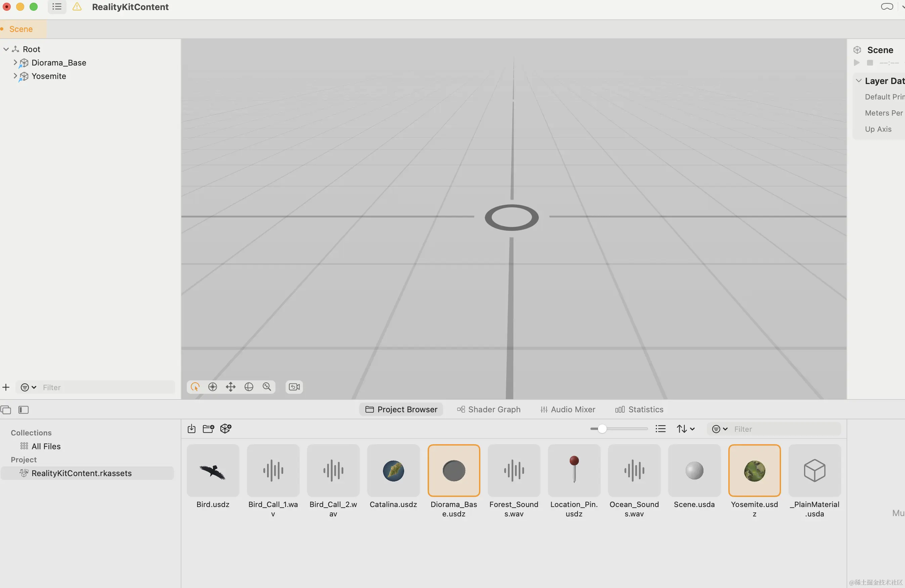The width and height of the screenshot is (905, 588).
Task: Click the Up Axis property label
Action: (x=878, y=129)
